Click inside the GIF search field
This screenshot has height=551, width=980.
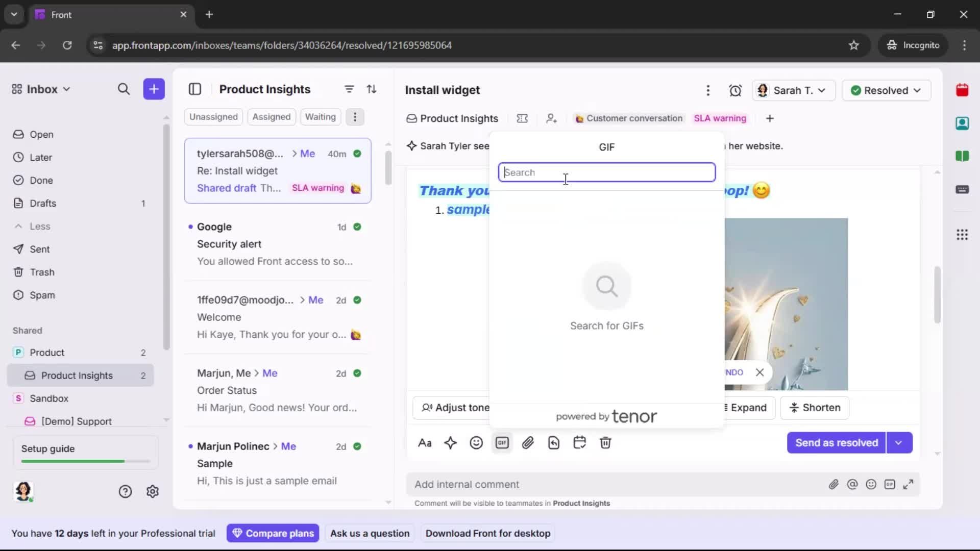[606, 172]
